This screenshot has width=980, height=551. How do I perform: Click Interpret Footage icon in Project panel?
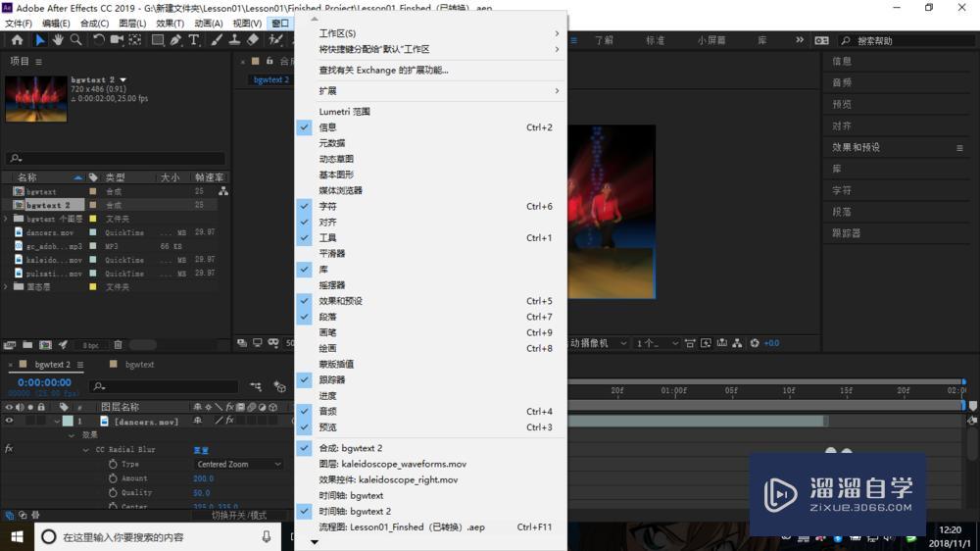(x=10, y=344)
